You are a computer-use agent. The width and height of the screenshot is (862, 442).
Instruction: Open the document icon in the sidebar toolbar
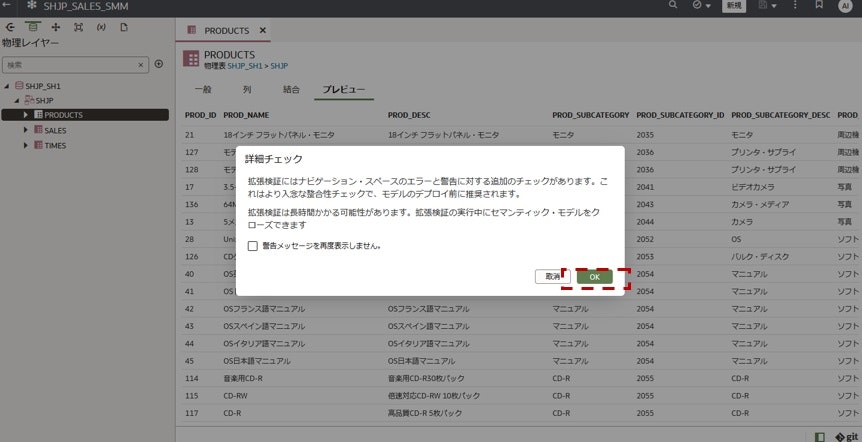click(x=124, y=27)
